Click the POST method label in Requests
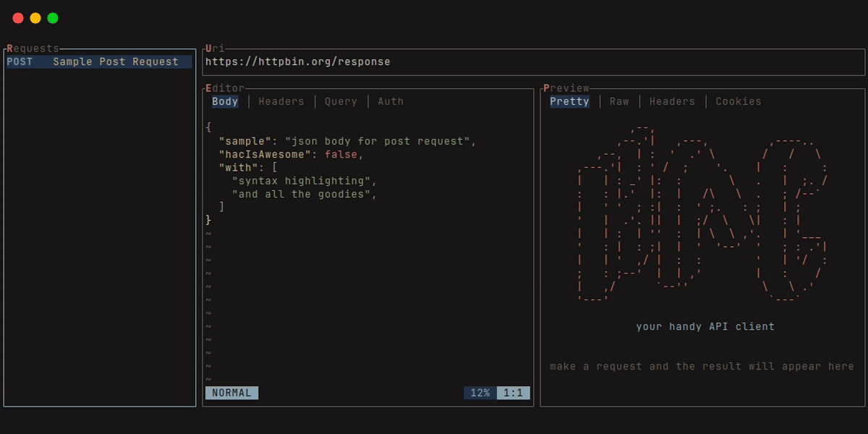 [20, 62]
